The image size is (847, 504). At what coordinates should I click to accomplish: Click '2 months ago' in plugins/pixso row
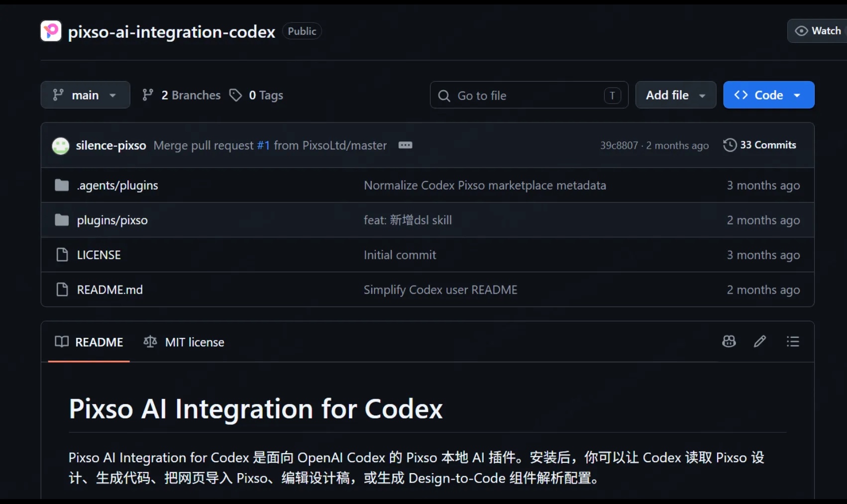click(763, 220)
